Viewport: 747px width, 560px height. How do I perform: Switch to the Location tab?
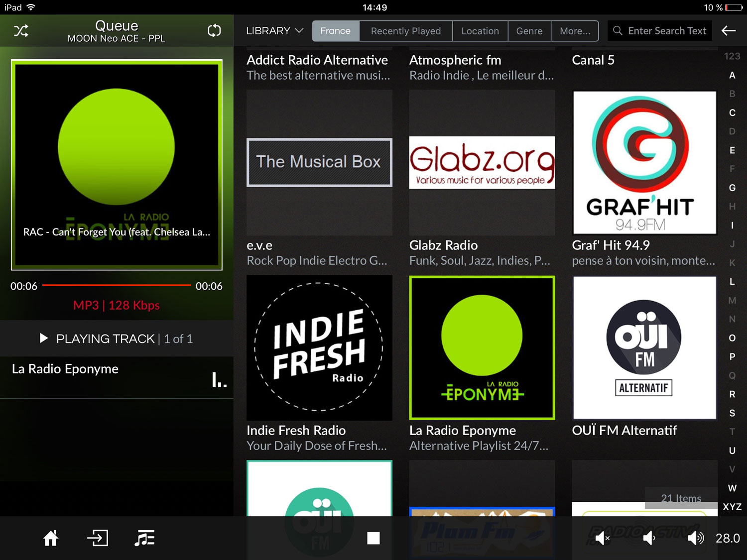(x=480, y=31)
